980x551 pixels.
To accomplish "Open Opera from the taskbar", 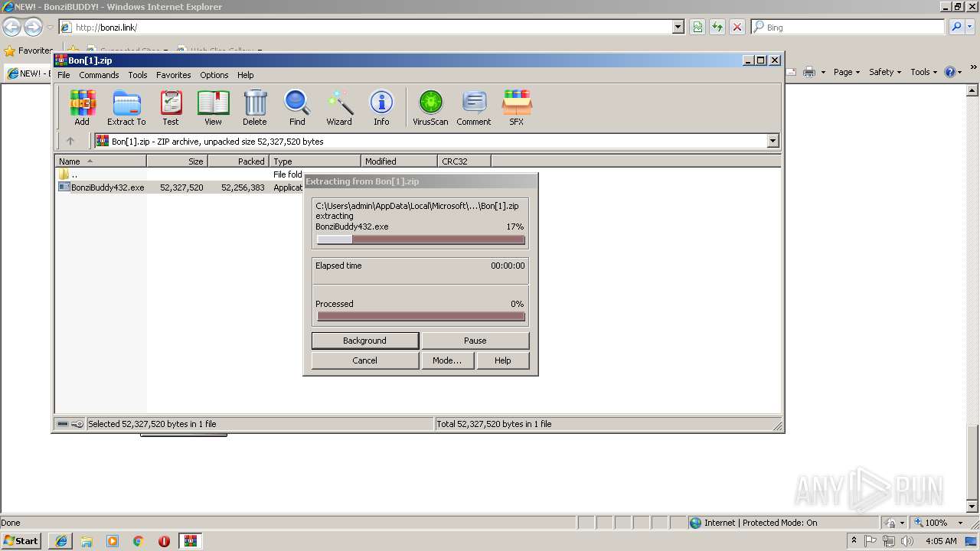I will 165,541.
